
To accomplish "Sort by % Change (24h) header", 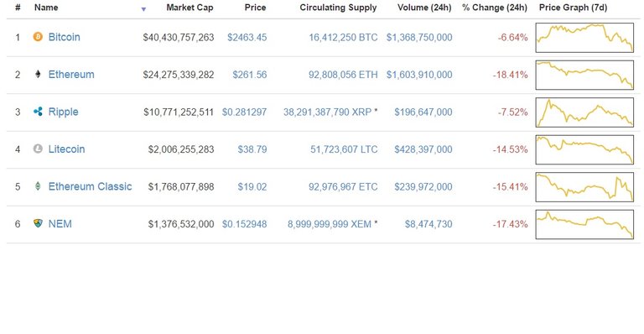I will click(495, 8).
